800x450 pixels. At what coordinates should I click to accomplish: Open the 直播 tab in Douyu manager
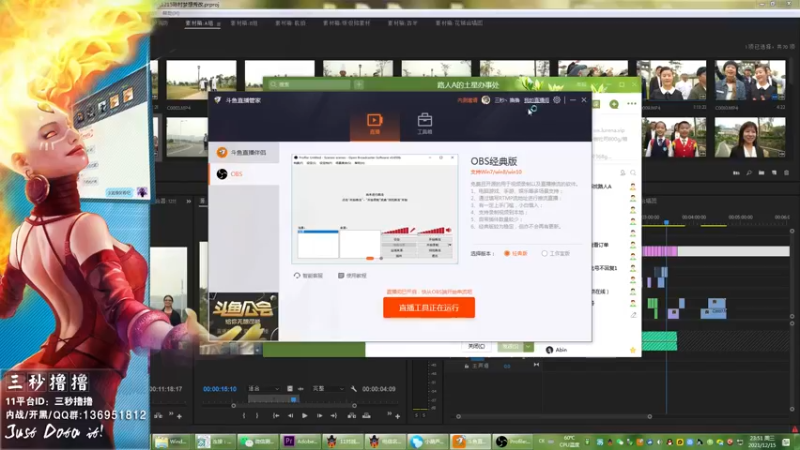[x=374, y=124]
